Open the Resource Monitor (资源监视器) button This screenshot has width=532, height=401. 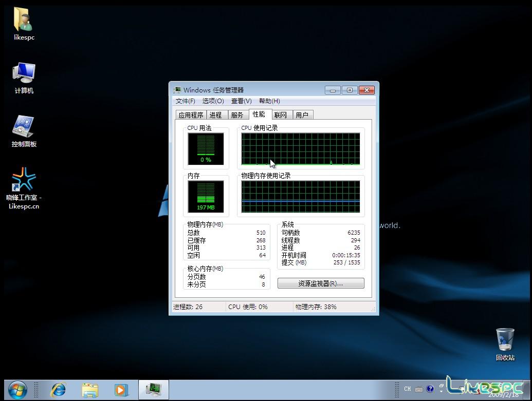point(320,283)
